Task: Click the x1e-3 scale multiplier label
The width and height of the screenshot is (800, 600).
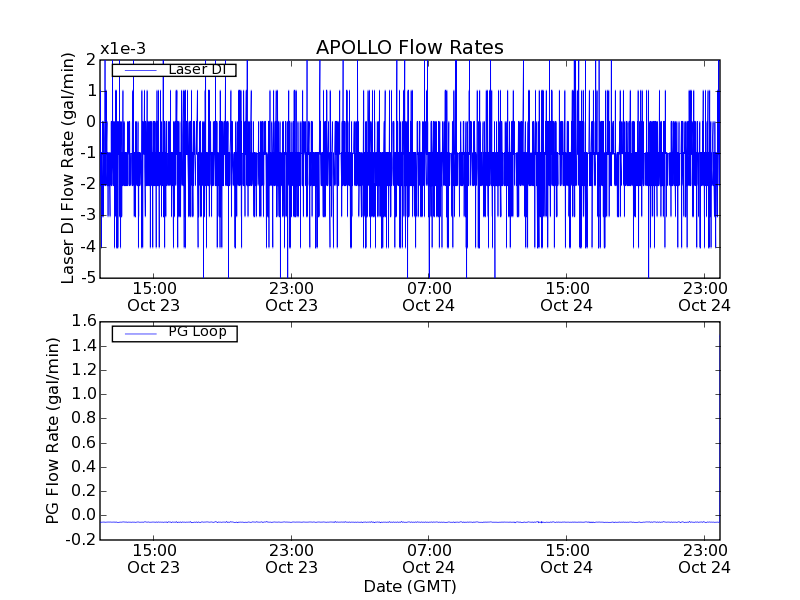Action: 122,48
